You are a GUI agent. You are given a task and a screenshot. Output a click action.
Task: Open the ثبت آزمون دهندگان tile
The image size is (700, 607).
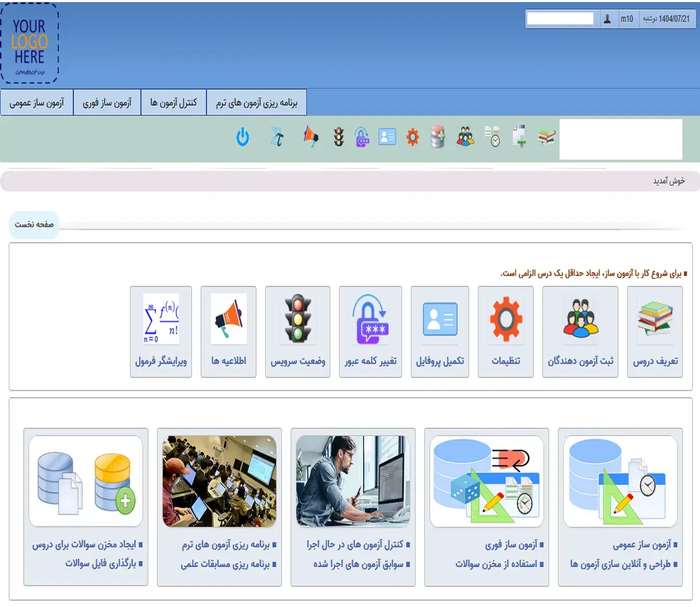click(x=580, y=330)
